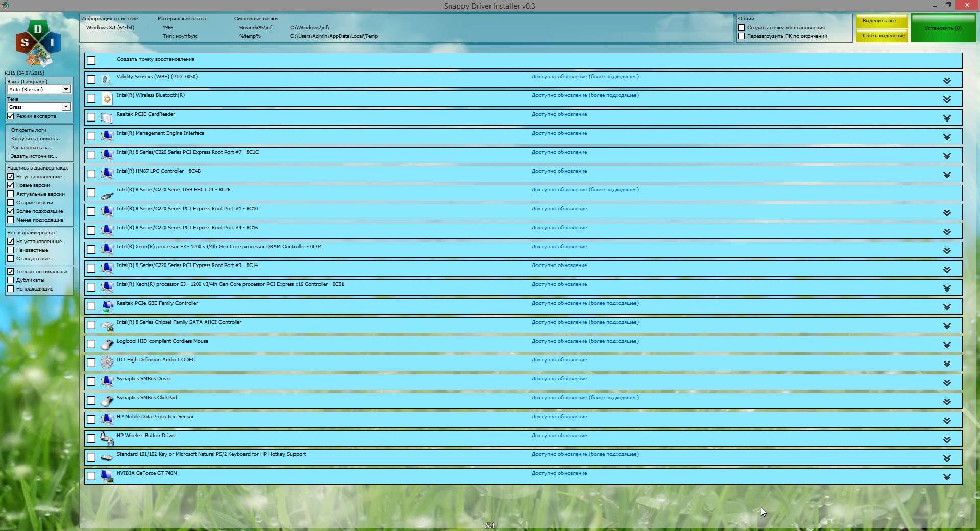This screenshot has width=980, height=531.
Task: Open the Язык (Language) dropdown
Action: point(39,89)
